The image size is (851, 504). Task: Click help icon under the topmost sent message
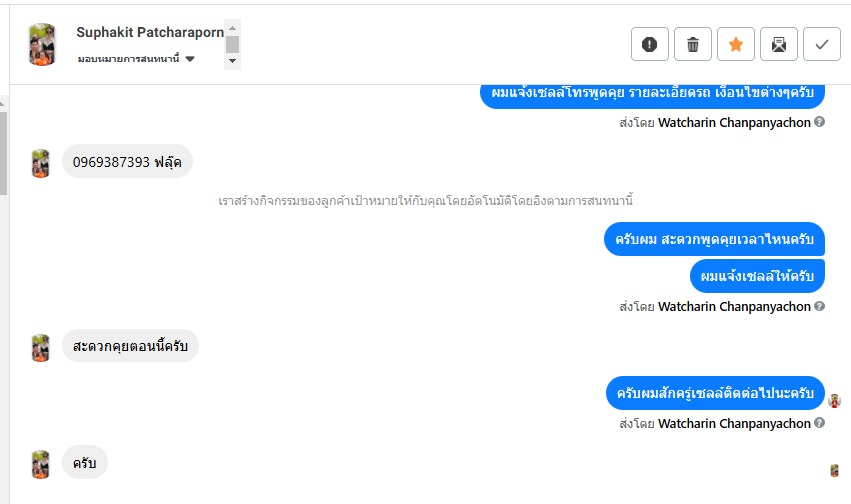[820, 122]
